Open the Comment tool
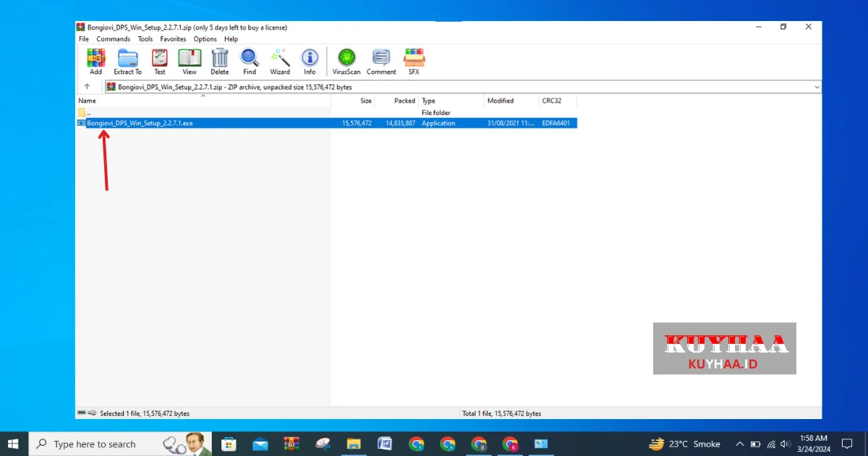 pyautogui.click(x=381, y=62)
